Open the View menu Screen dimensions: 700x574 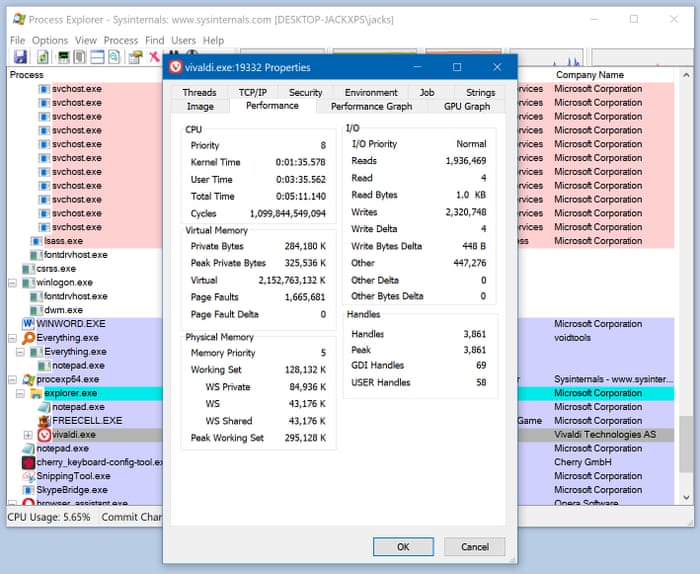pyautogui.click(x=86, y=40)
